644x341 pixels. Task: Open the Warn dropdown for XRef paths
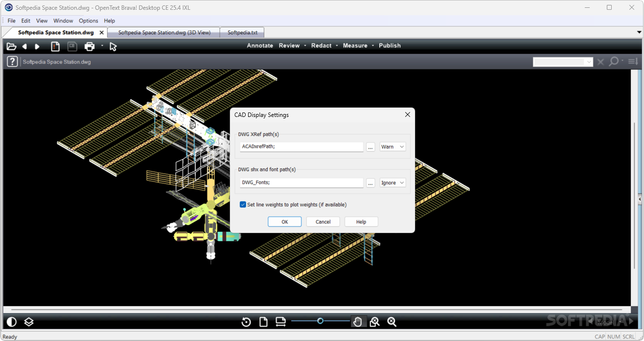click(393, 147)
